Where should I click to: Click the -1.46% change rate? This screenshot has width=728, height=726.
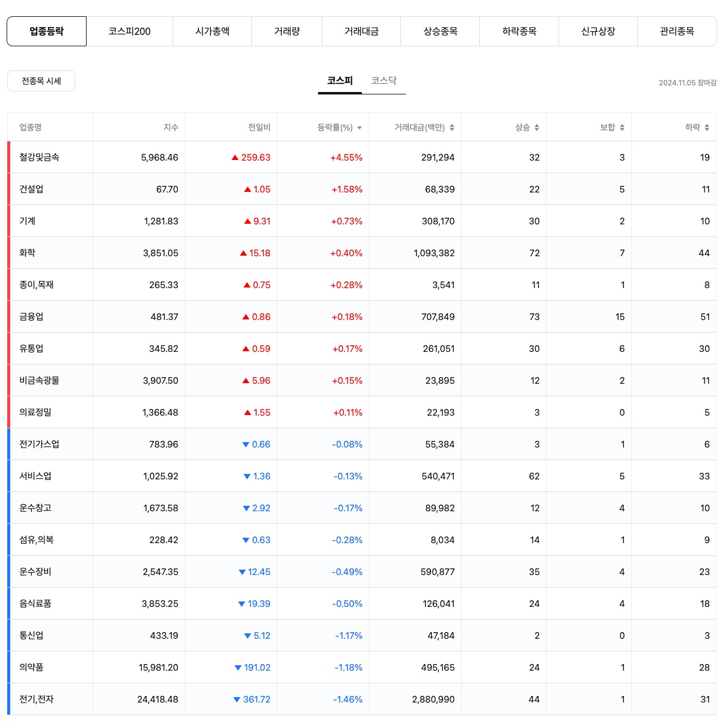[347, 700]
